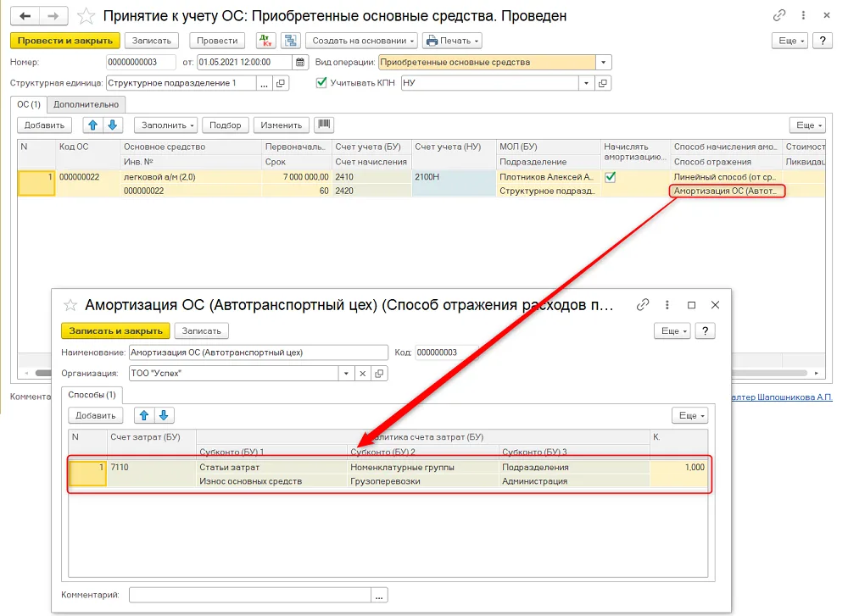Image resolution: width=848 pixels, height=616 pixels.
Task: Open the Печать dropdown menu
Action: [x=452, y=41]
